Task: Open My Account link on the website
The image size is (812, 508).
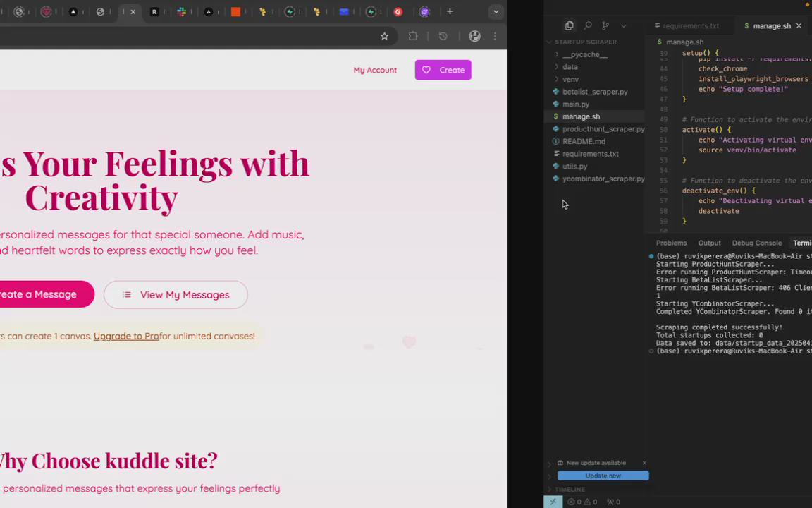Action: pos(375,70)
